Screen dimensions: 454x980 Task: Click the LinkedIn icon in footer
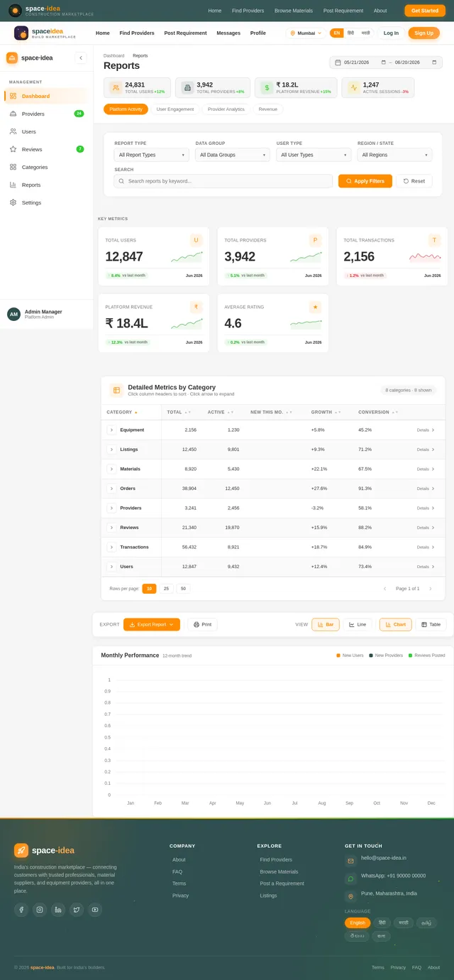pyautogui.click(x=58, y=910)
